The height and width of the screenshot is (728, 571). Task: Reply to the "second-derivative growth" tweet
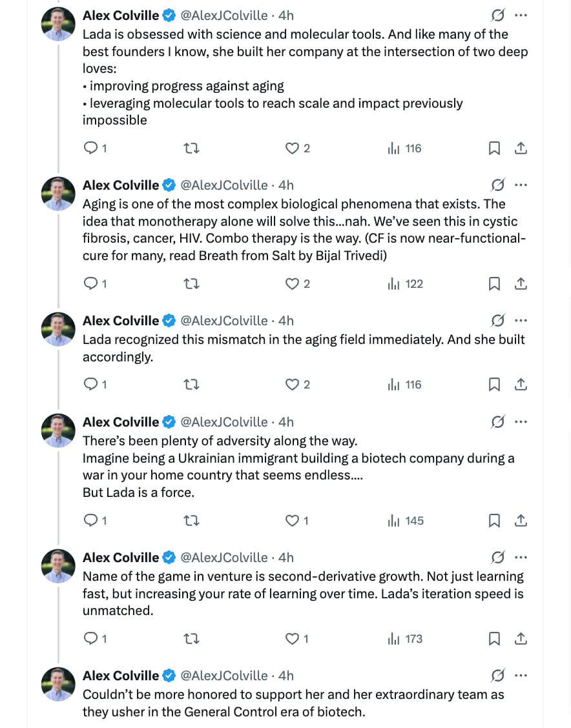[91, 639]
